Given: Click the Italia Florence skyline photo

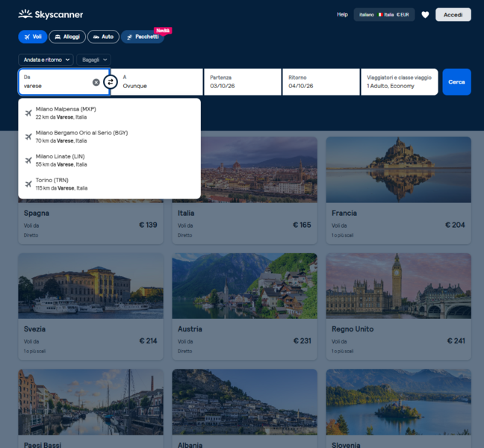Looking at the screenshot, I should point(259,169).
